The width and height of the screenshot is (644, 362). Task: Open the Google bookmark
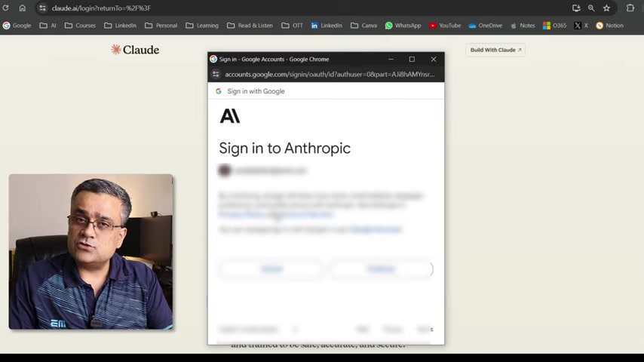17,26
